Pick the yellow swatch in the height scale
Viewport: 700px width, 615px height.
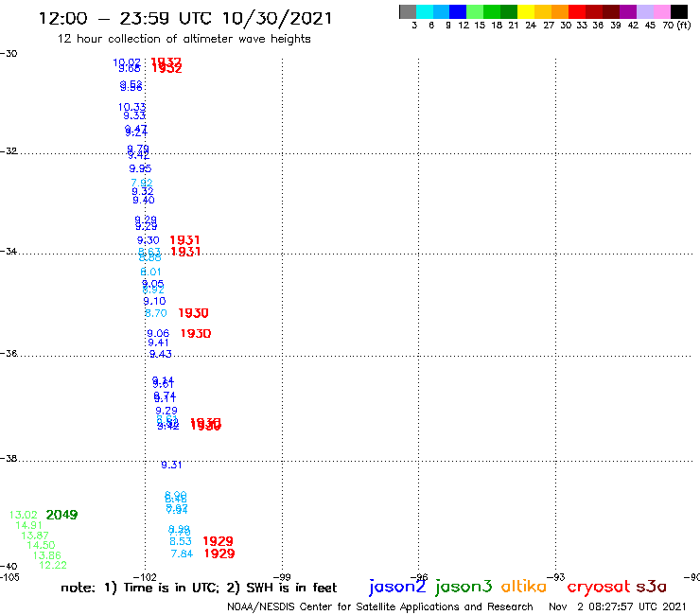coord(526,11)
